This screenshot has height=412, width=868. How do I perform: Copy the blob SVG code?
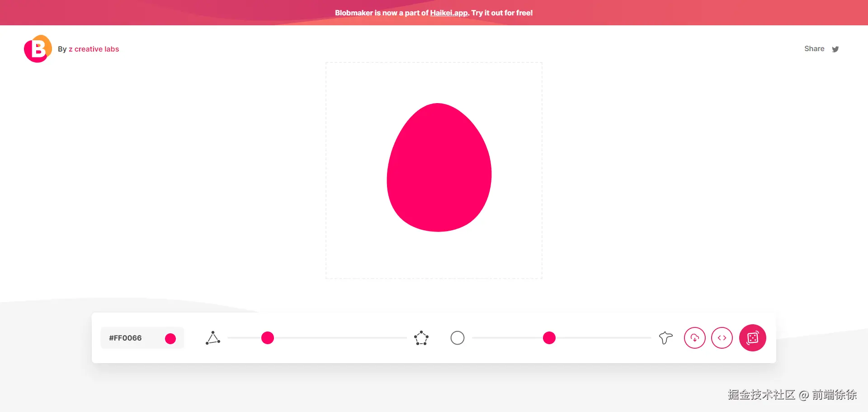[x=722, y=338]
